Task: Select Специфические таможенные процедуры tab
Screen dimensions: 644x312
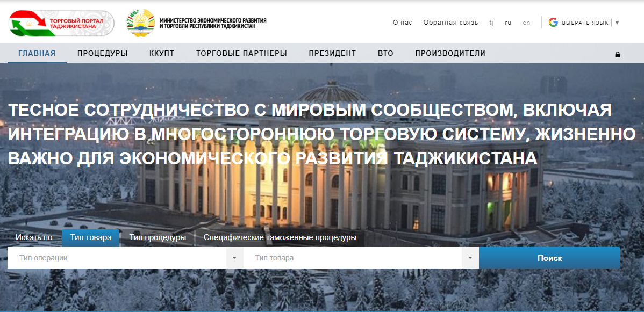Action: pos(280,237)
